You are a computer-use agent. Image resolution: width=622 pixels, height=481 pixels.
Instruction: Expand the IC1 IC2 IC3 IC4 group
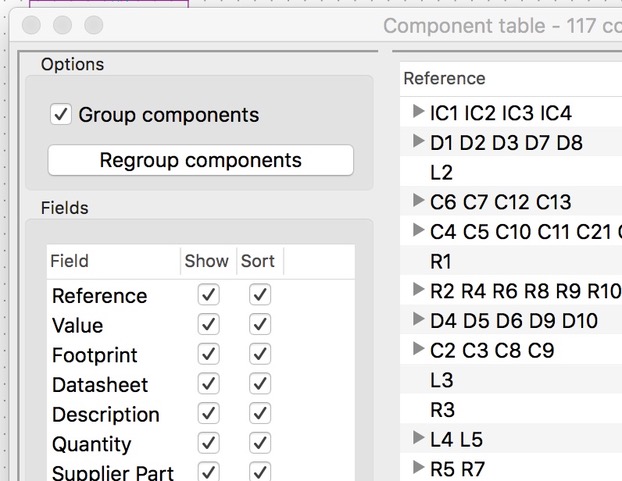(418, 112)
